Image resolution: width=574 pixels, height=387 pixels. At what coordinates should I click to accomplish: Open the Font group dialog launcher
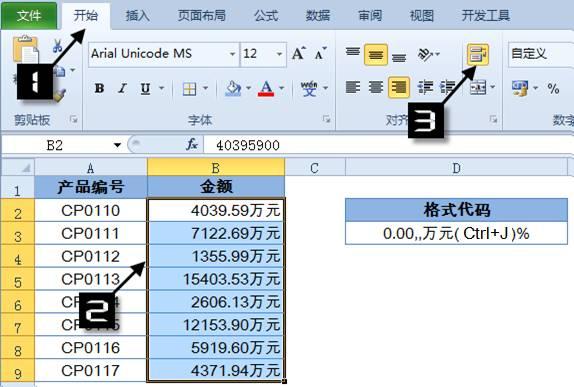click(x=326, y=119)
